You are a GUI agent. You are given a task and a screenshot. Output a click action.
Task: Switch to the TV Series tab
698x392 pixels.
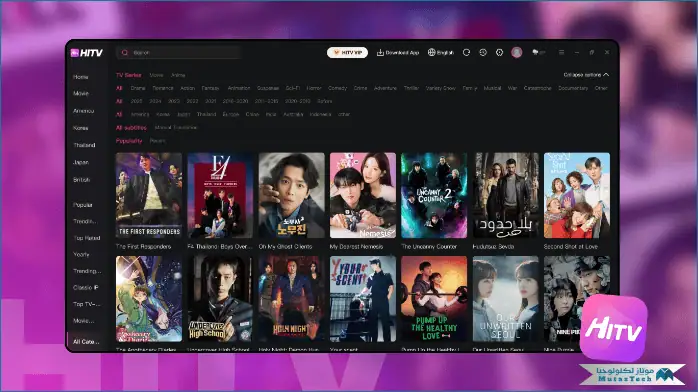(129, 75)
